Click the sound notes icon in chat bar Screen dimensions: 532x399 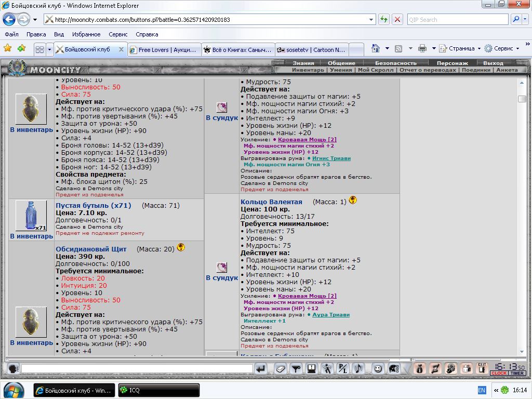(x=358, y=368)
